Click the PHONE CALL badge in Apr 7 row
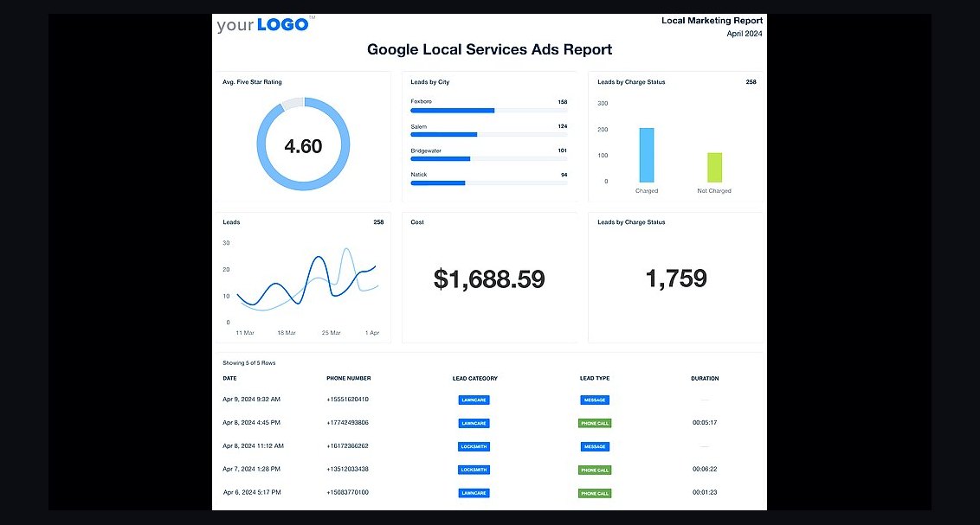 pyautogui.click(x=595, y=470)
